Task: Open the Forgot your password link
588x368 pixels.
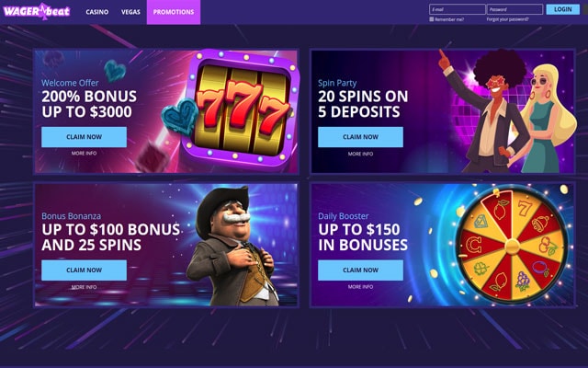Action: tap(508, 19)
